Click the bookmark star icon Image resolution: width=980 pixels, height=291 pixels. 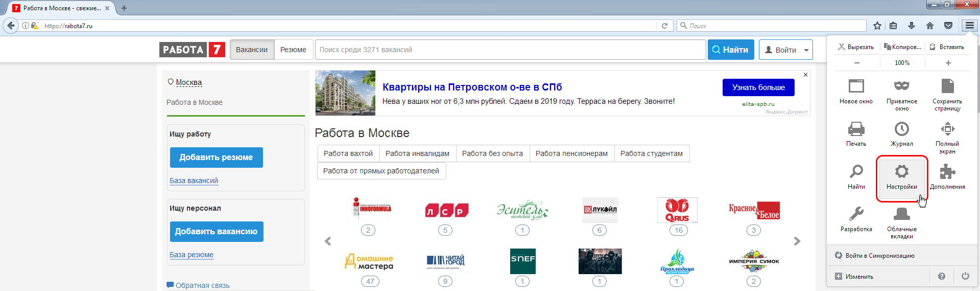coord(877,26)
